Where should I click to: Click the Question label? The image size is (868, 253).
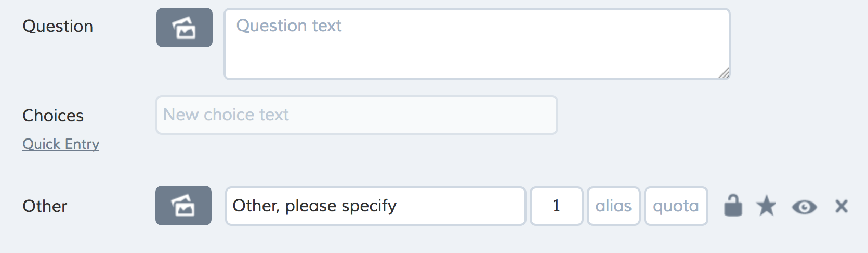pos(58,26)
